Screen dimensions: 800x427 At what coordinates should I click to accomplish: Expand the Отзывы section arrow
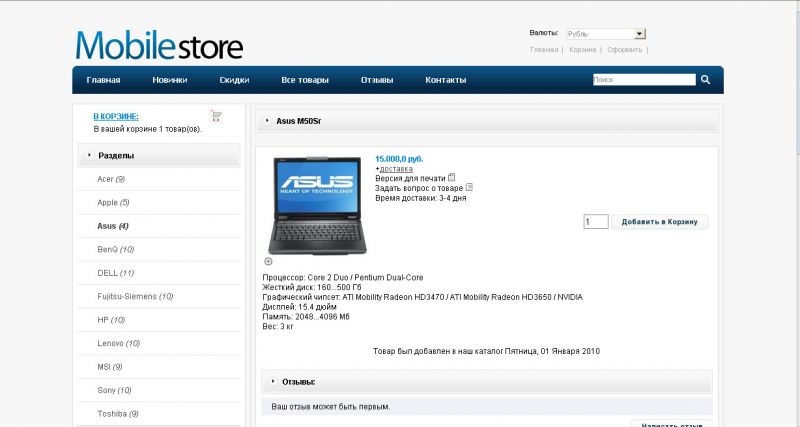click(x=273, y=381)
